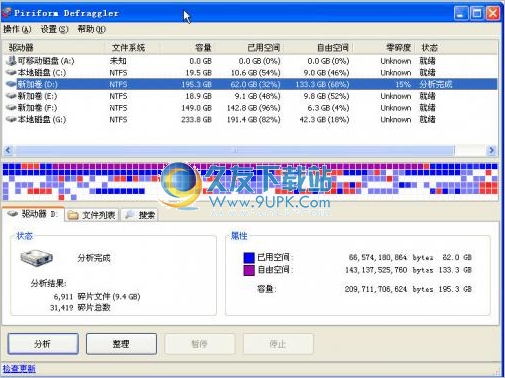505x378 pixels.
Task: Click the 42.3 GB (18%) free space cell
Action: 324,119
